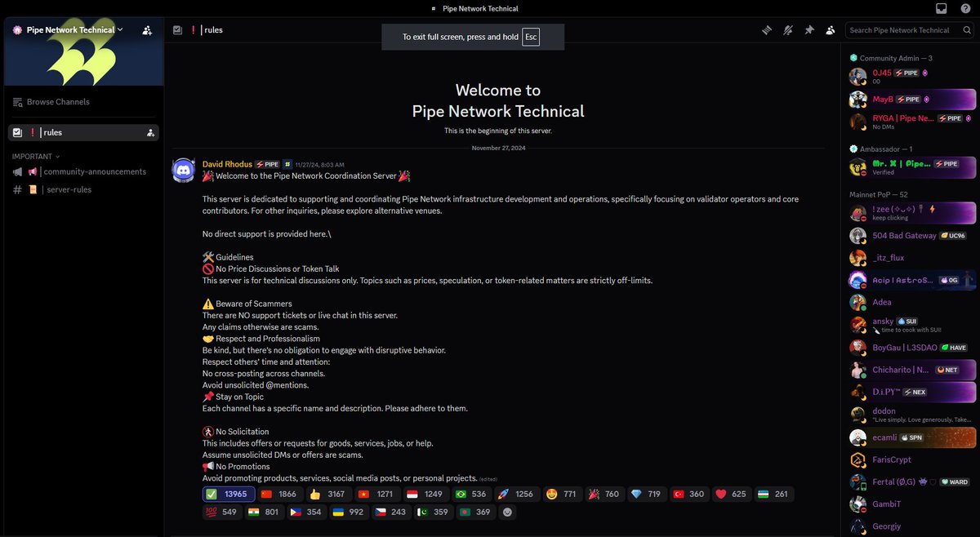Open the Inbox icon

coord(941,8)
